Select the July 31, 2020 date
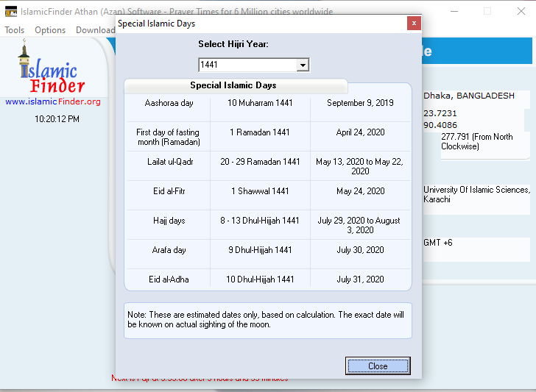 click(x=360, y=279)
